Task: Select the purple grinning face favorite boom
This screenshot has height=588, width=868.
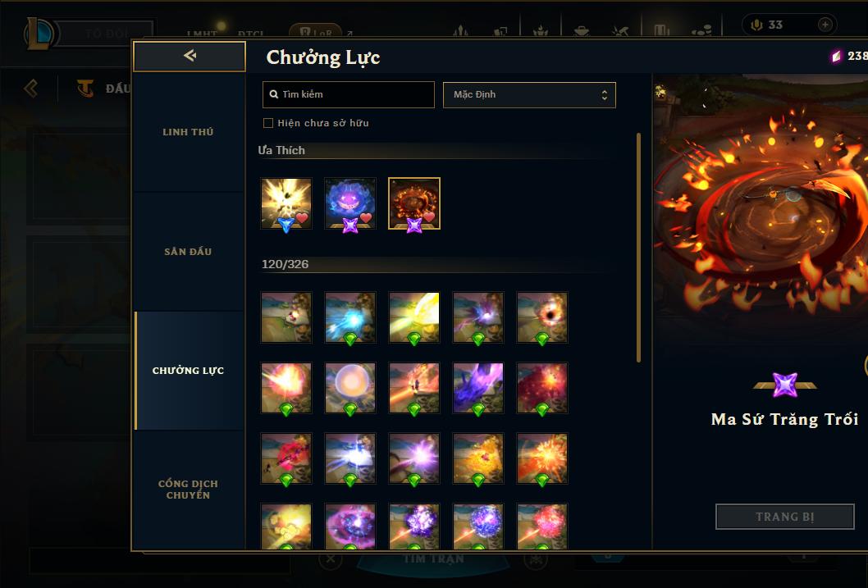Action: click(349, 203)
